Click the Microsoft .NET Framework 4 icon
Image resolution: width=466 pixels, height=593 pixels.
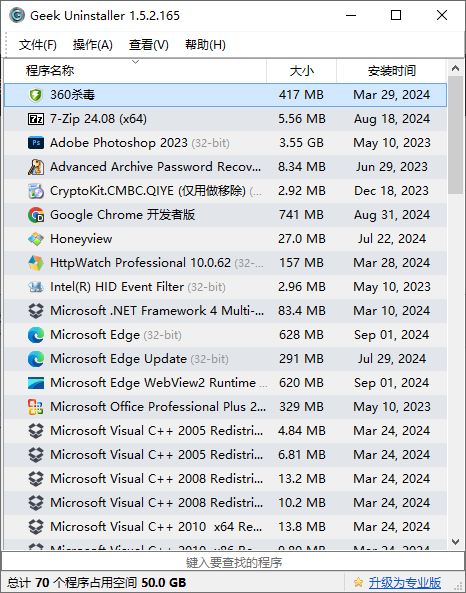tap(36, 311)
